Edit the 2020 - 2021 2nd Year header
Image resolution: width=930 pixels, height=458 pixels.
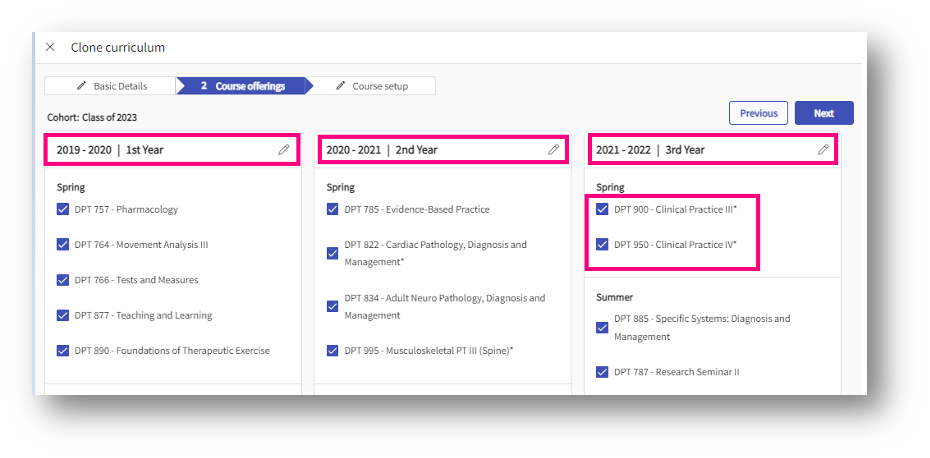coord(554,150)
